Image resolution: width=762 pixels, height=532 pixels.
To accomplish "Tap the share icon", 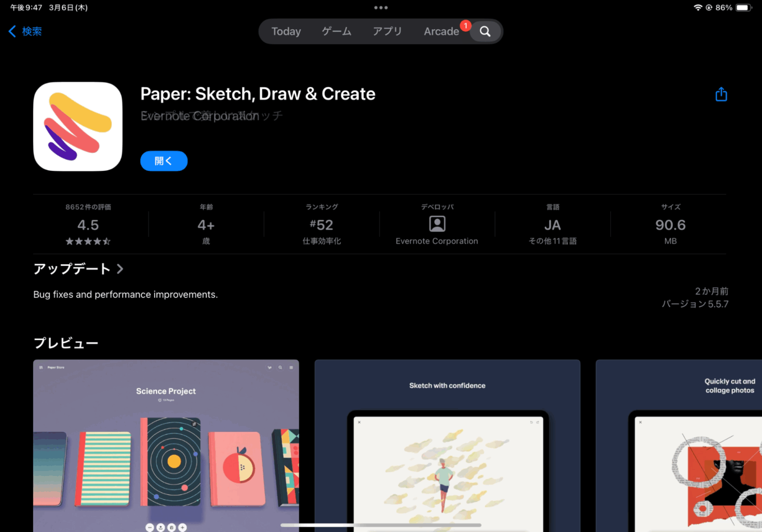I will coord(721,94).
